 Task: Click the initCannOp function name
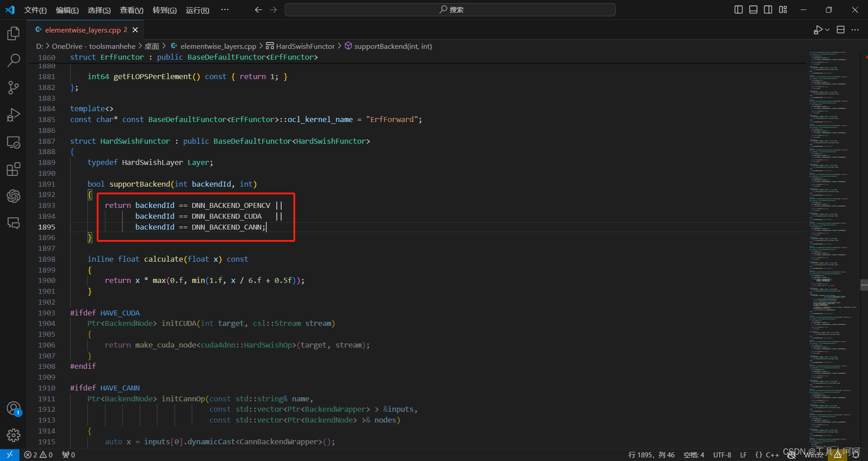coord(183,399)
